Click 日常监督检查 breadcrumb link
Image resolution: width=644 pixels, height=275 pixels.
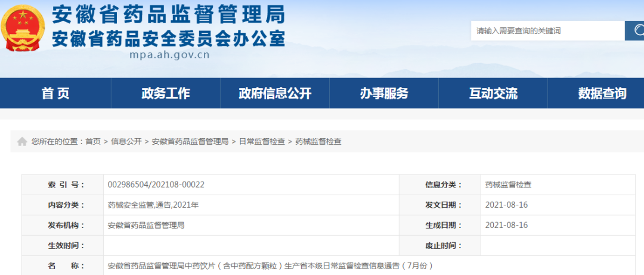click(262, 142)
